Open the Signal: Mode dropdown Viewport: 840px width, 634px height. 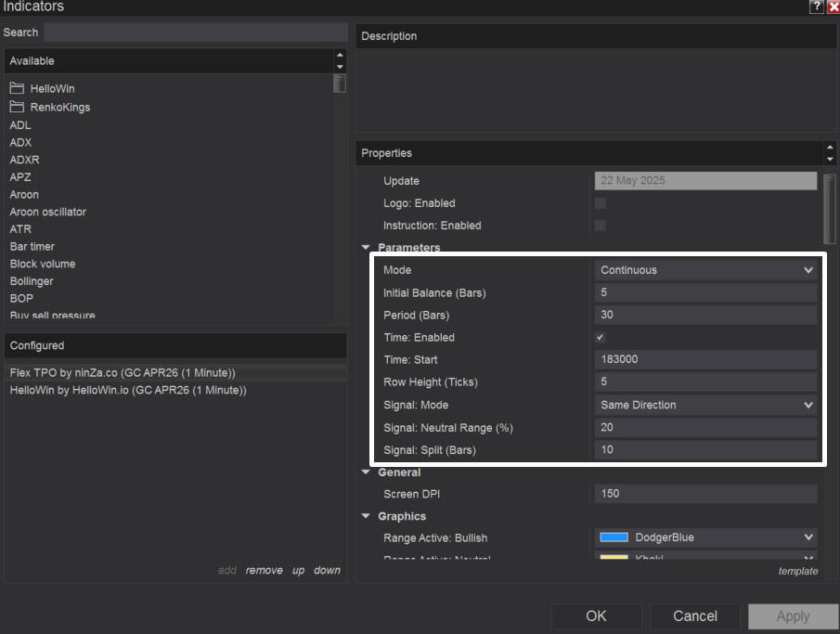(705, 405)
